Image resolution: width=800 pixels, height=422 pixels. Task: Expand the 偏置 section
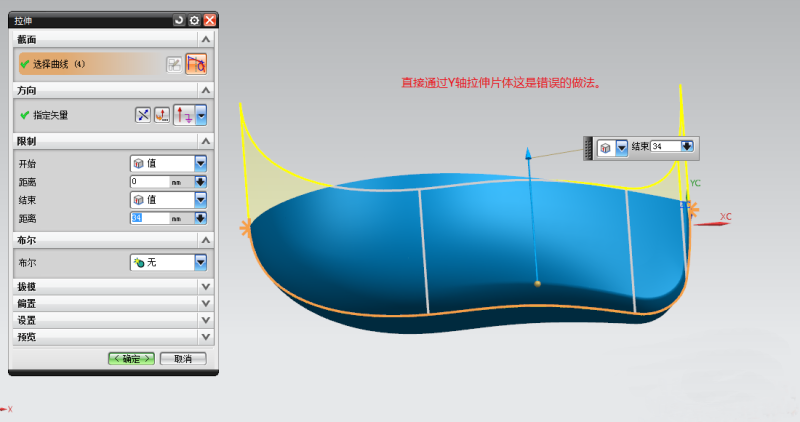[206, 304]
